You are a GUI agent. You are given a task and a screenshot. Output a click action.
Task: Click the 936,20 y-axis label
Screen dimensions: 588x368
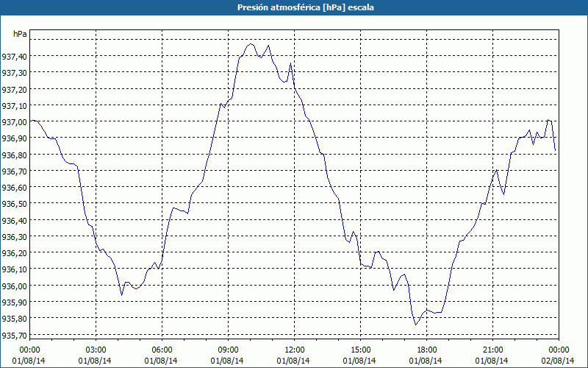coord(14,253)
